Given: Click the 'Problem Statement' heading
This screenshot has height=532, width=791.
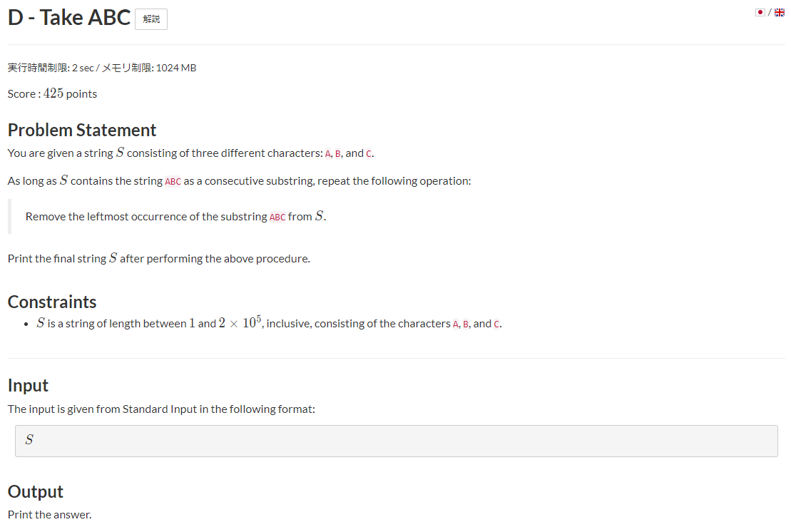Looking at the screenshot, I should [82, 130].
